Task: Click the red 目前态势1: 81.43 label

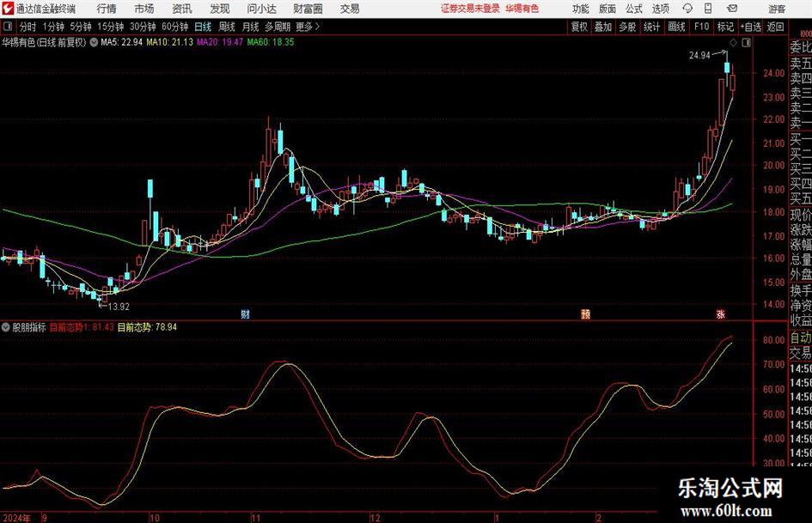Action: pos(82,327)
